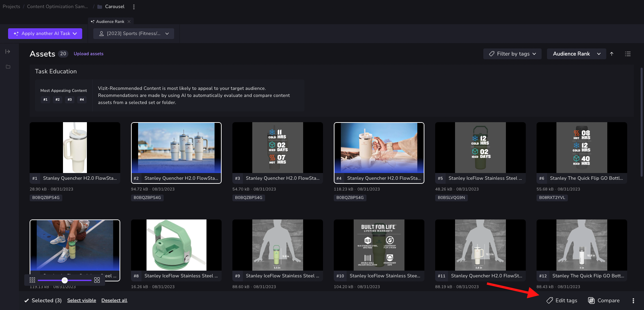Select the #5 Stanley IceFlow asset

[x=480, y=148]
